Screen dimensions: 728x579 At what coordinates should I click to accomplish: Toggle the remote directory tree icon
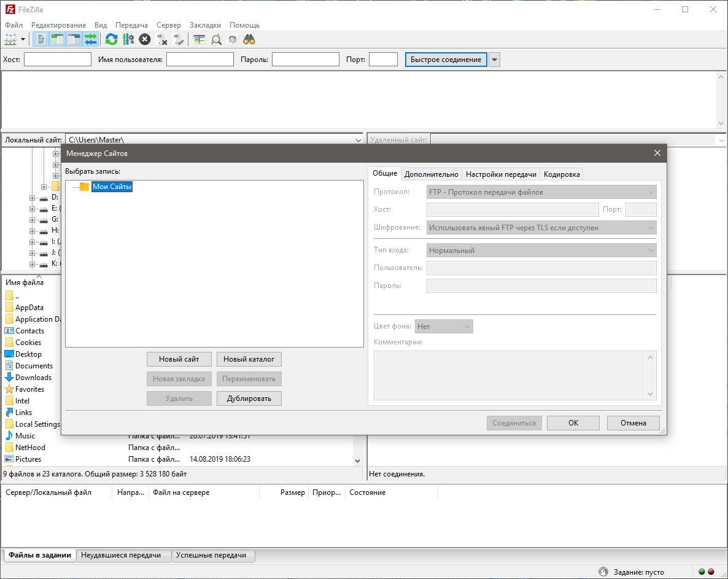[74, 40]
